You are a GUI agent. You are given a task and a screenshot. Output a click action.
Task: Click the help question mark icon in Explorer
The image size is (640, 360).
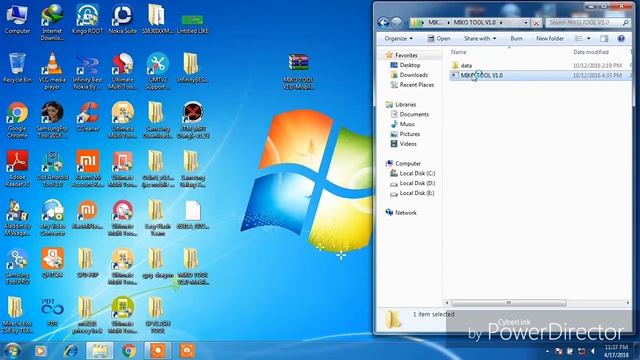(621, 38)
